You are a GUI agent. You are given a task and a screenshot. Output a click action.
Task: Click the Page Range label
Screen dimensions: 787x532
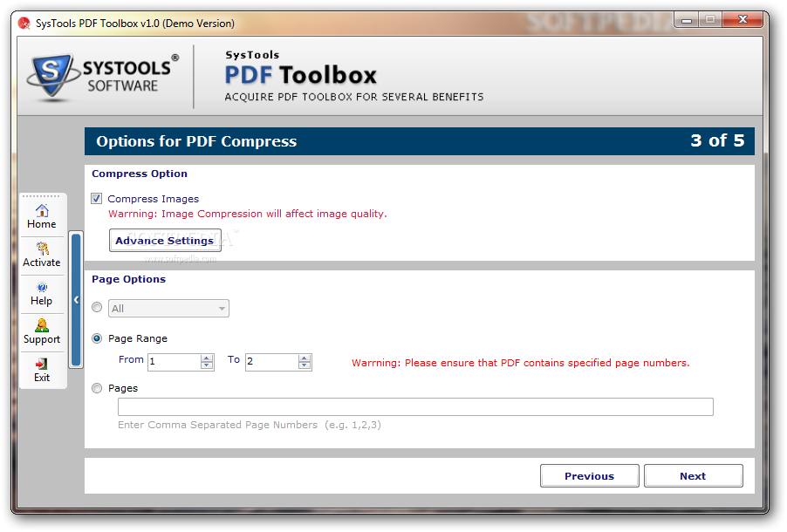click(x=138, y=338)
